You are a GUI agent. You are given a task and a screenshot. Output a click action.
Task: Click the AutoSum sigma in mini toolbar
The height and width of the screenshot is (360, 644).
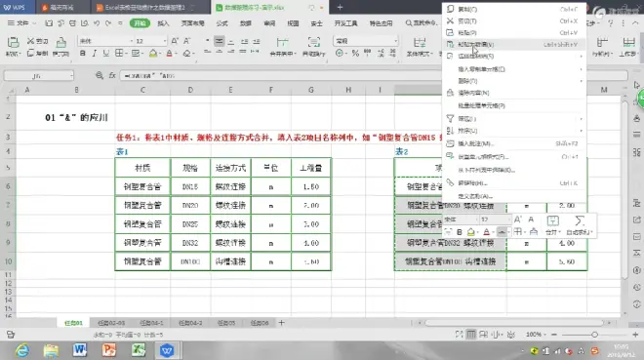pos(580,221)
